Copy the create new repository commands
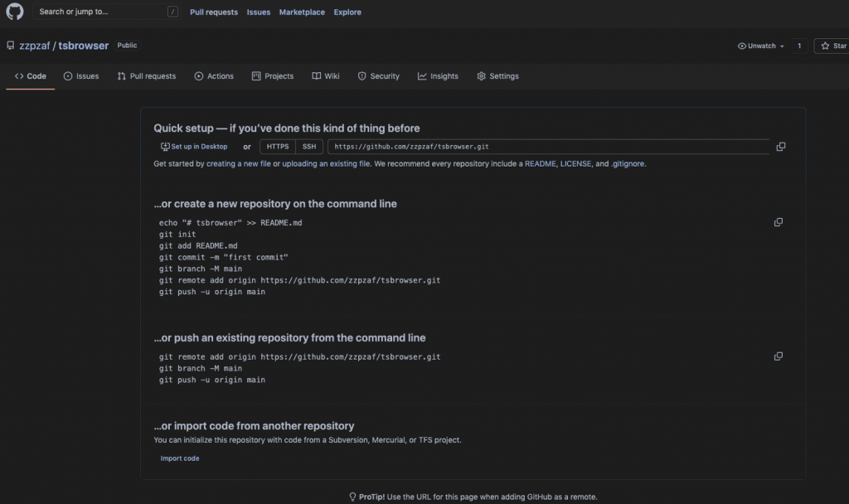 pos(778,222)
